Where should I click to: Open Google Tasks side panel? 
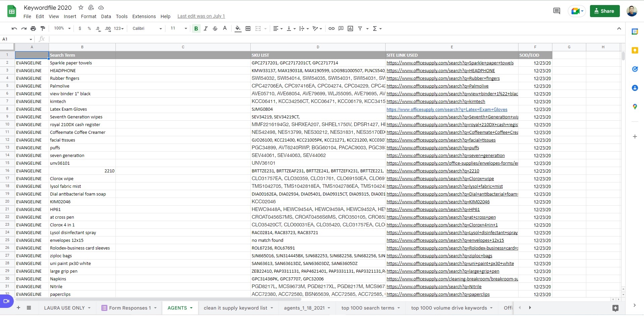635,69
